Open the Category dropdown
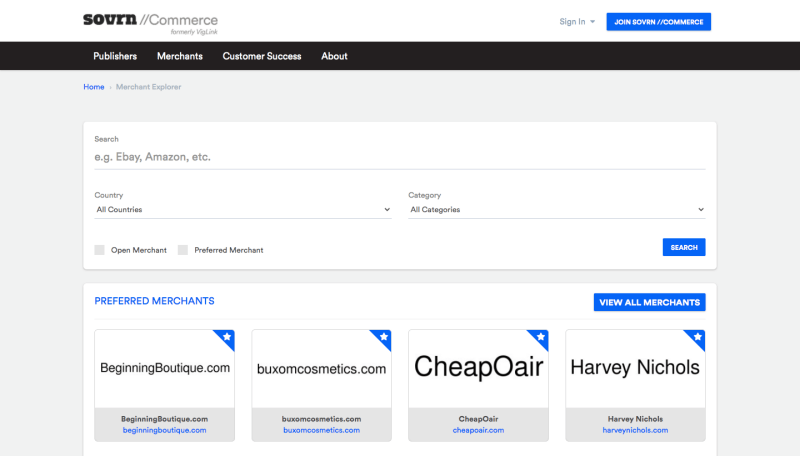800x456 pixels. tap(557, 210)
